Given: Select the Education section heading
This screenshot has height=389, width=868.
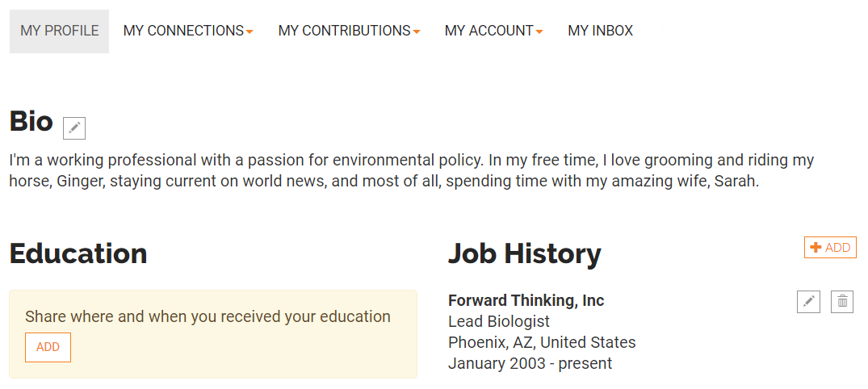Looking at the screenshot, I should pyautogui.click(x=78, y=254).
